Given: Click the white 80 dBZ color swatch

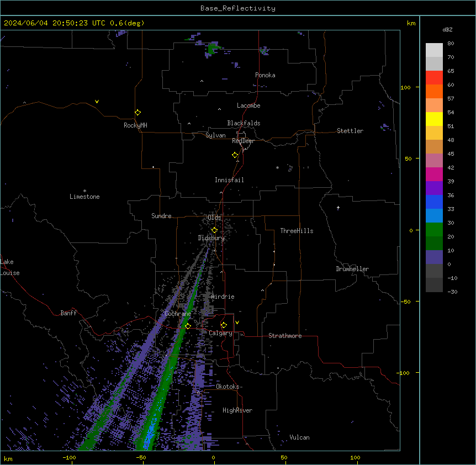Looking at the screenshot, I should click(434, 50).
